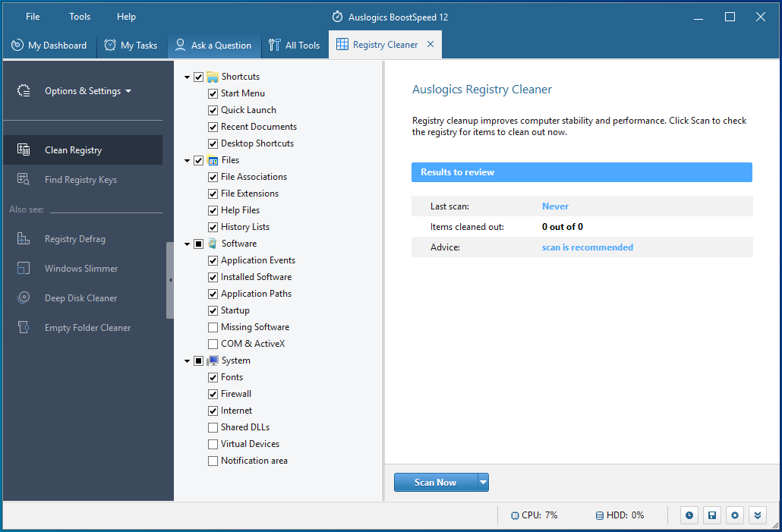The image size is (782, 532).
Task: Switch to the All Tools tab
Action: click(294, 45)
